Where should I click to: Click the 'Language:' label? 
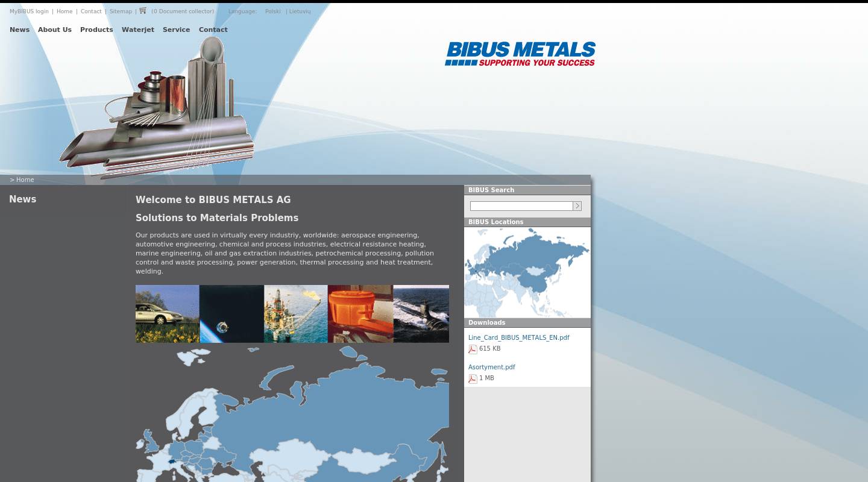242,11
